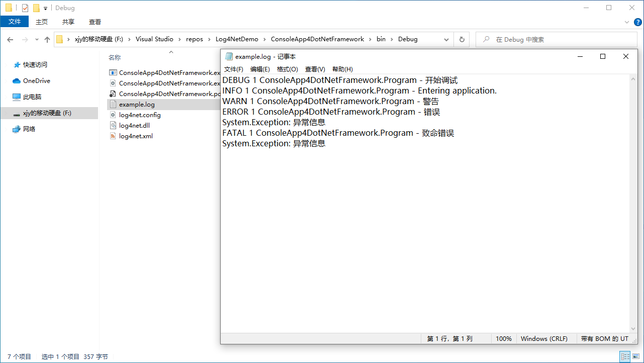
Task: Expand the chevron after the bin breadcrumb
Action: pos(392,39)
